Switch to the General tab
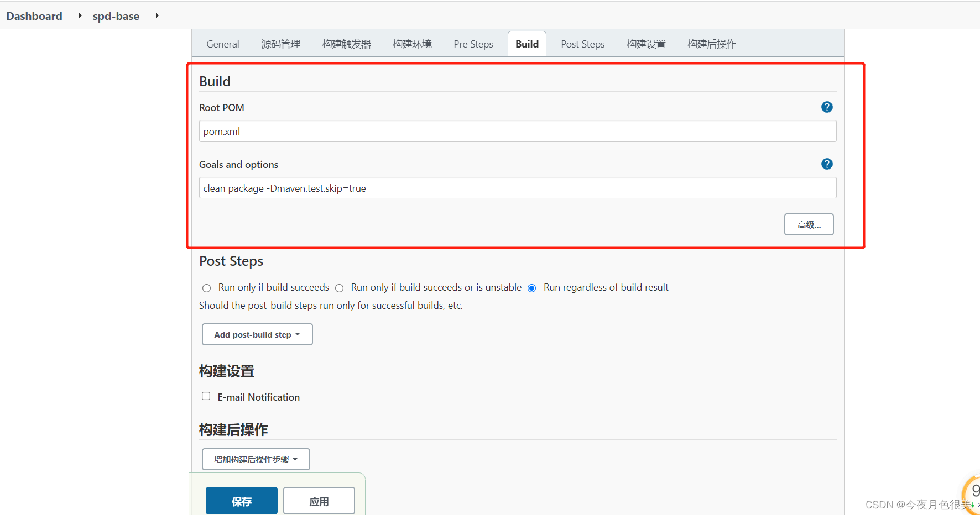980x515 pixels. pos(223,44)
